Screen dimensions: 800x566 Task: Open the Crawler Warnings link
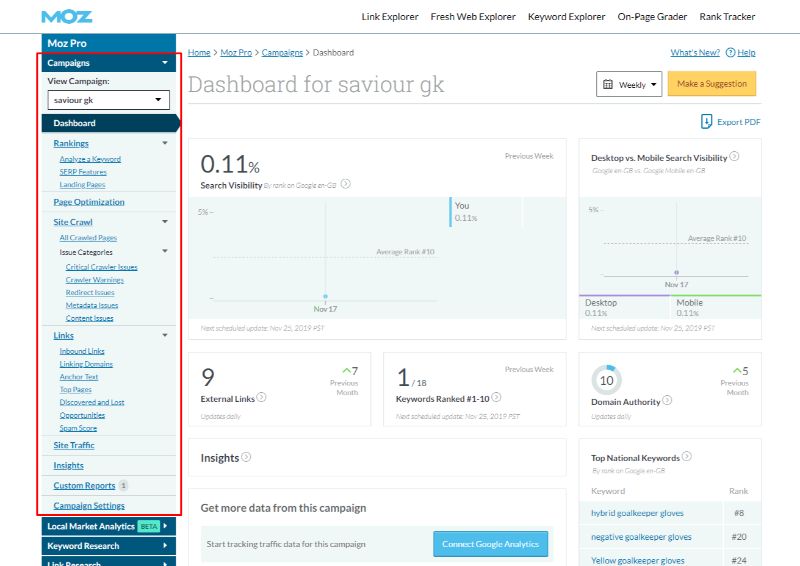coord(95,280)
